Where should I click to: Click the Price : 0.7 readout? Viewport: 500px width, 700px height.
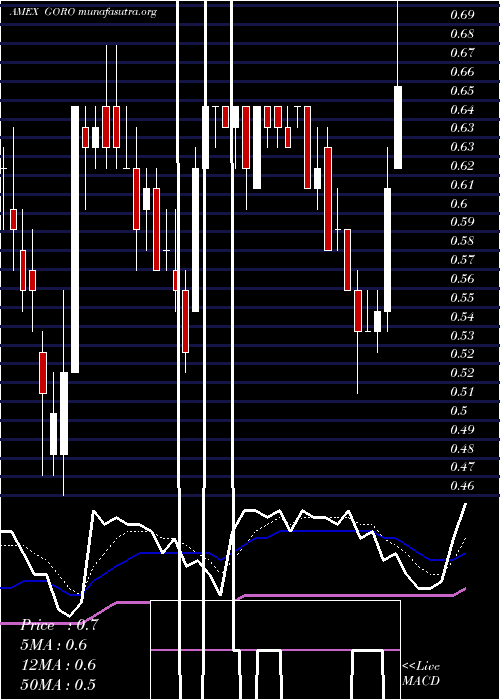tap(58, 625)
